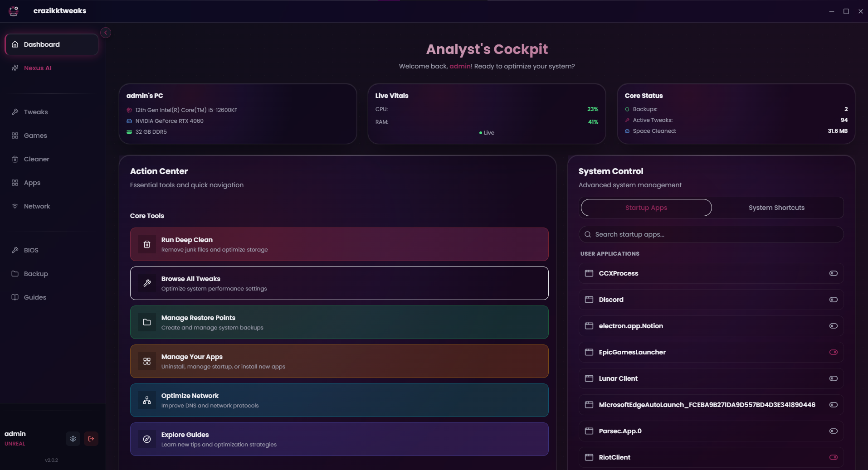Open Nexus AI from the sidebar
This screenshot has width=868, height=470.
(x=38, y=68)
